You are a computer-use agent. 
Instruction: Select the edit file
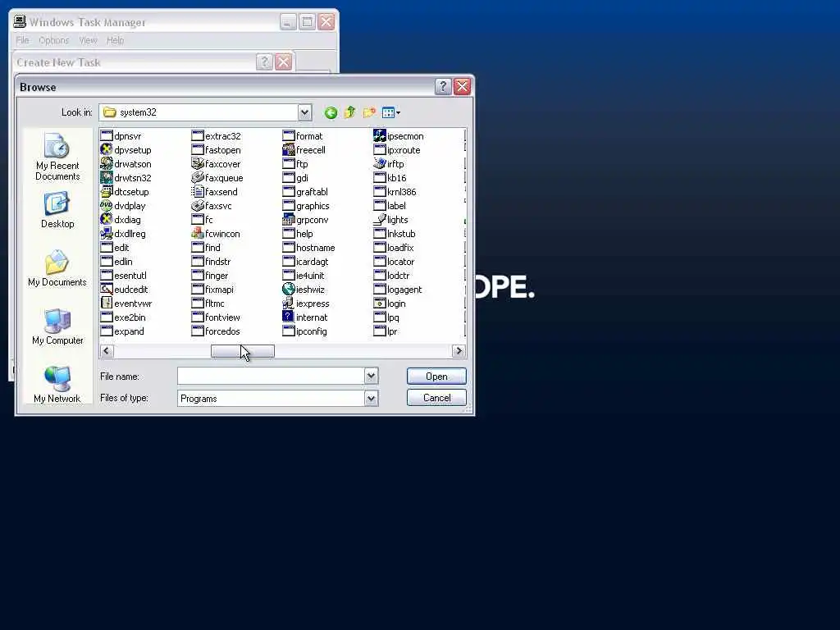(115, 248)
